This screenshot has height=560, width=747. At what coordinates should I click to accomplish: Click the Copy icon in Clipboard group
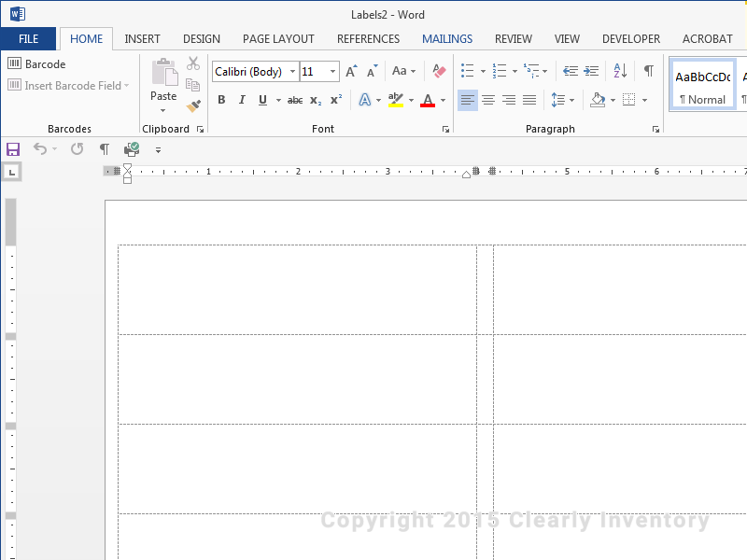(x=193, y=85)
